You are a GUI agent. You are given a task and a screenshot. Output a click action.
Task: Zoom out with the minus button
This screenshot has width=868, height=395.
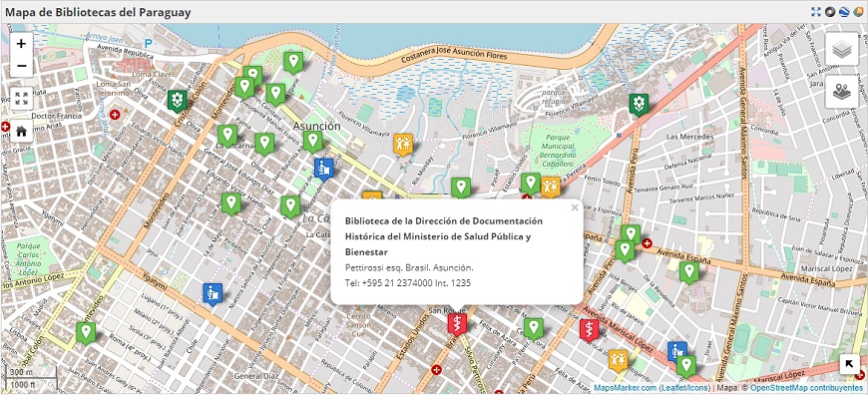(x=21, y=67)
